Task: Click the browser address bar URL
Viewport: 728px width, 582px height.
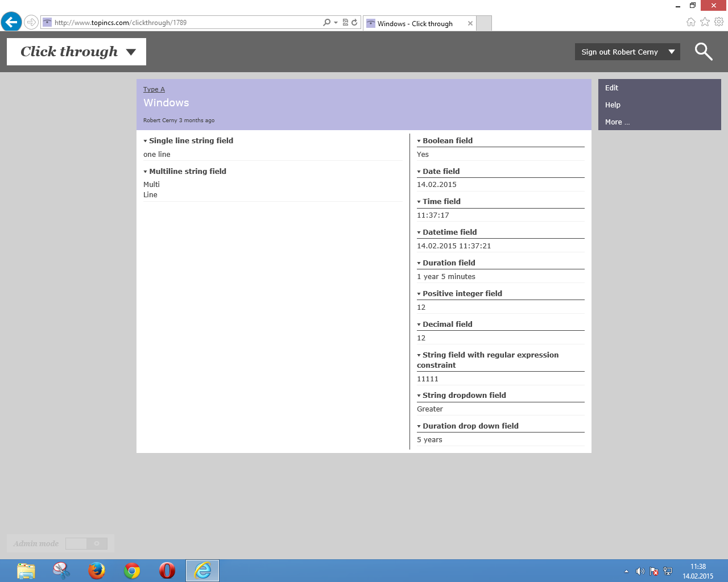Action: (182, 23)
